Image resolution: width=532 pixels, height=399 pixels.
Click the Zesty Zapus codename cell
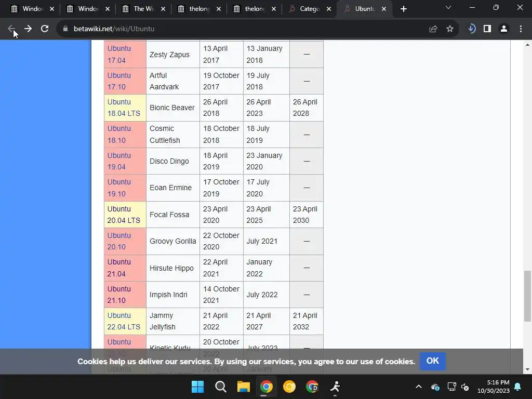[172, 54]
